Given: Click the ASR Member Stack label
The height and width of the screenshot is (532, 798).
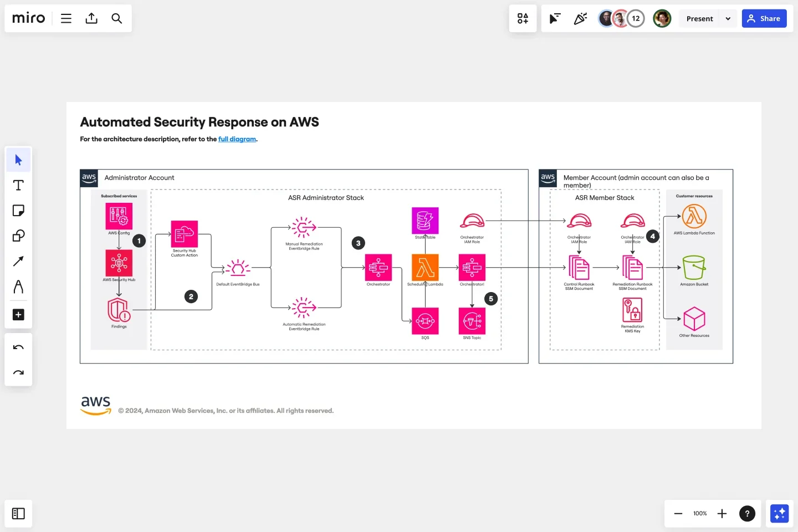Looking at the screenshot, I should pos(605,198).
